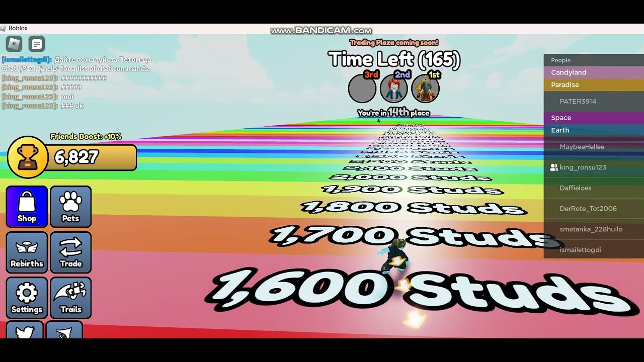644x362 pixels.
Task: Select player smetanka_228huilo in the list
Action: click(x=594, y=229)
